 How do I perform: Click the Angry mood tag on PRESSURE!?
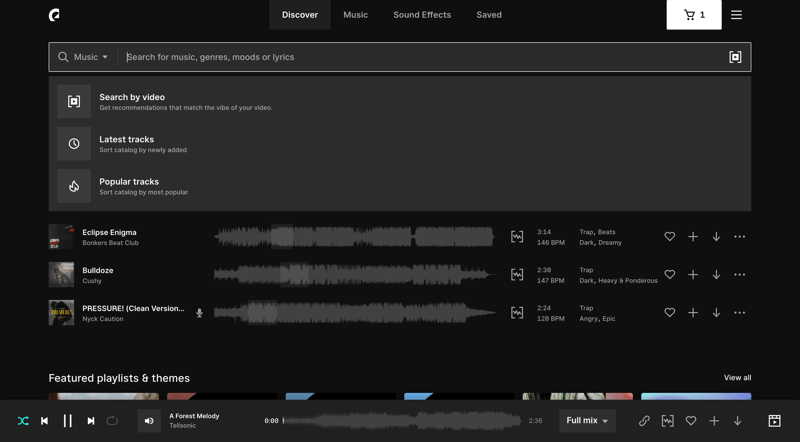588,318
